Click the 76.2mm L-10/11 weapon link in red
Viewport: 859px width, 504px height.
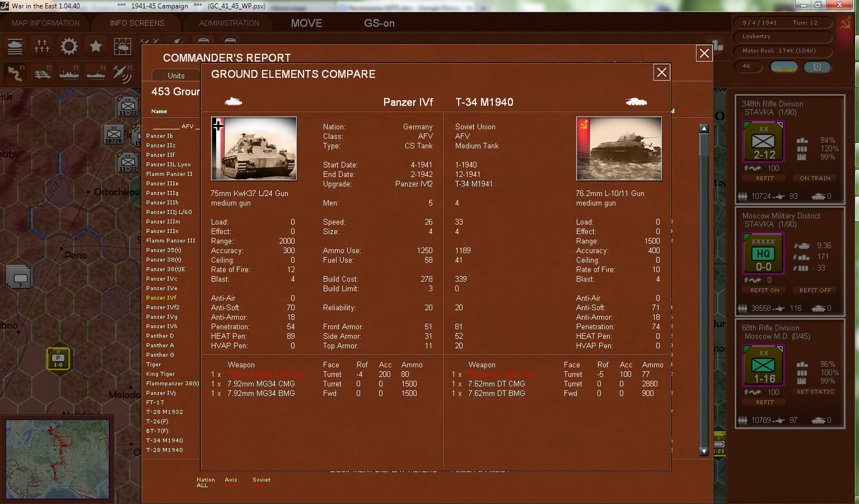(502, 375)
